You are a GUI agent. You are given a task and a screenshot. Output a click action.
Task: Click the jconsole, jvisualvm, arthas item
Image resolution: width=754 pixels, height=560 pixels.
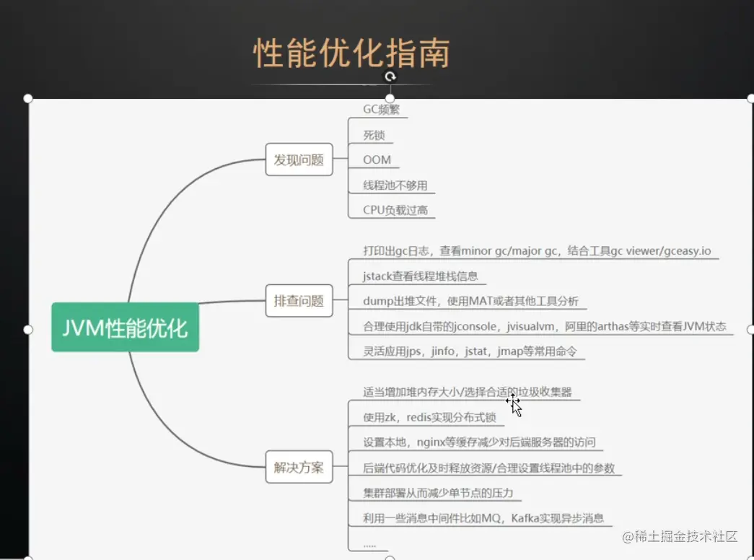point(544,326)
